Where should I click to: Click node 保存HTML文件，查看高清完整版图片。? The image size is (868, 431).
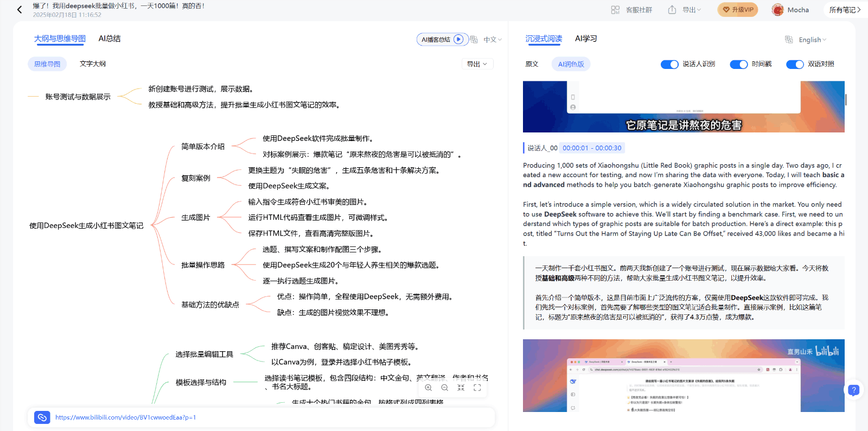(x=311, y=233)
